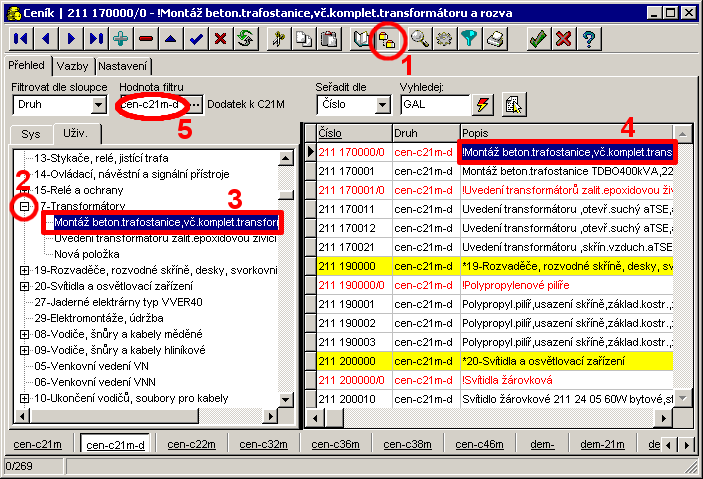The image size is (703, 479).
Task: Switch to the Sys tab
Action: click(x=31, y=133)
